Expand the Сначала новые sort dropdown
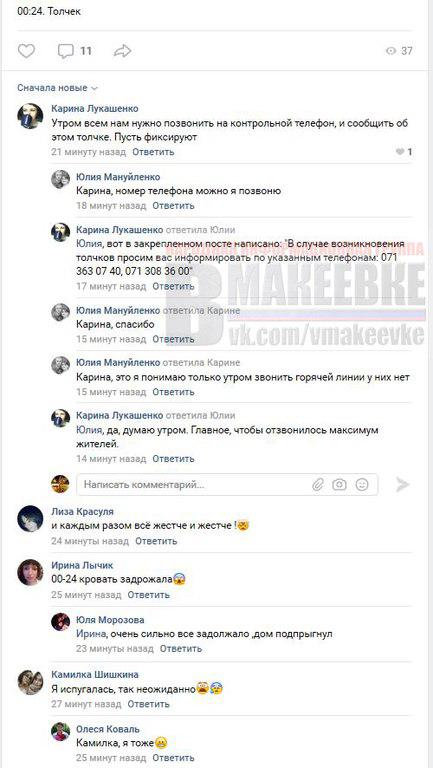The height and width of the screenshot is (768, 433). (57, 88)
